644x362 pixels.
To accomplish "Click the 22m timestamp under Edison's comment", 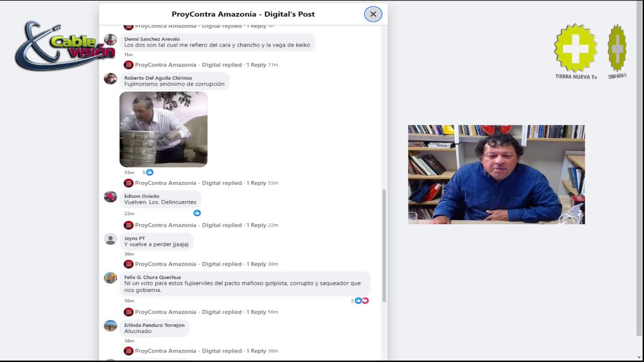I will [x=129, y=214].
